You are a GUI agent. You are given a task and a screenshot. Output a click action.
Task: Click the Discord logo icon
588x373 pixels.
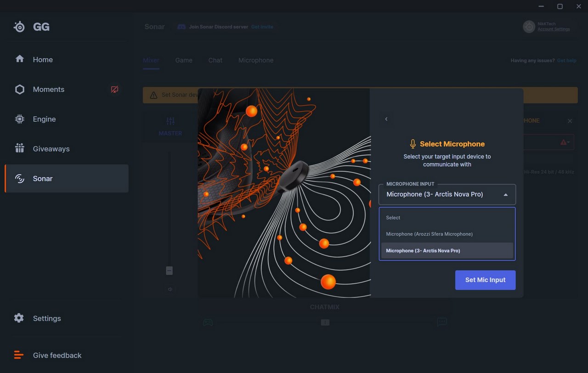(181, 27)
